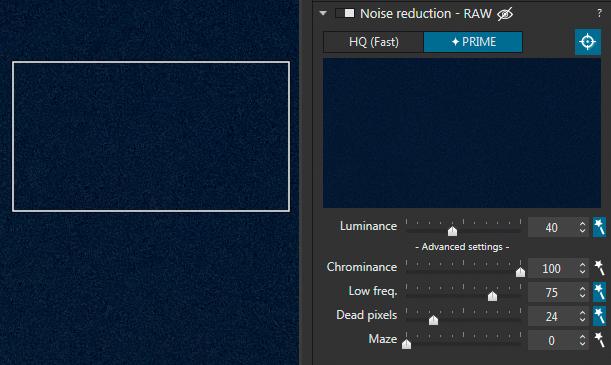This screenshot has height=365, width=611.
Task: Decrease Dead pixels value with down arrow
Action: click(582, 320)
